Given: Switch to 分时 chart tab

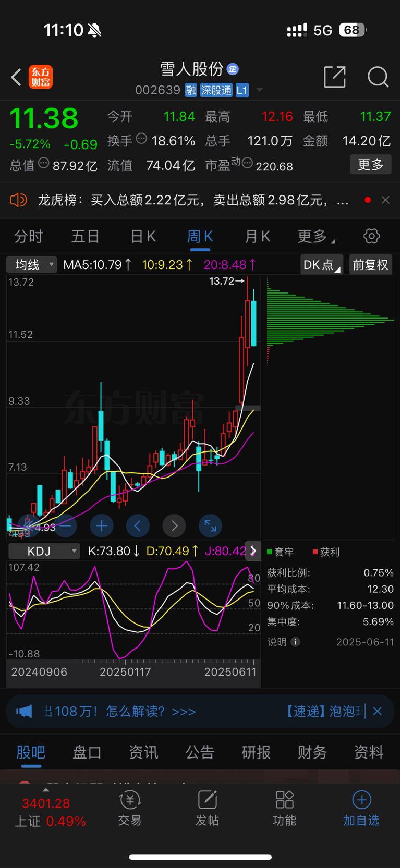Looking at the screenshot, I should pos(29,237).
